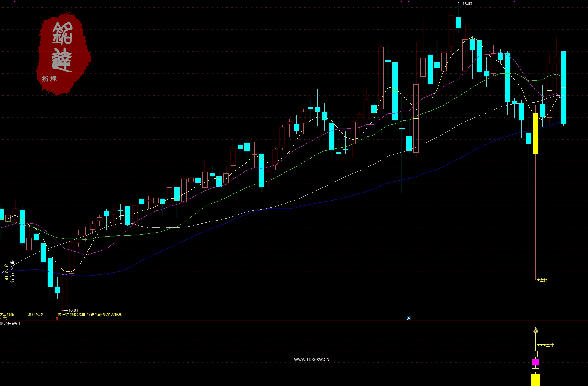Click the red S marker below the chart
This screenshot has height=386, width=588.
[x=57, y=319]
